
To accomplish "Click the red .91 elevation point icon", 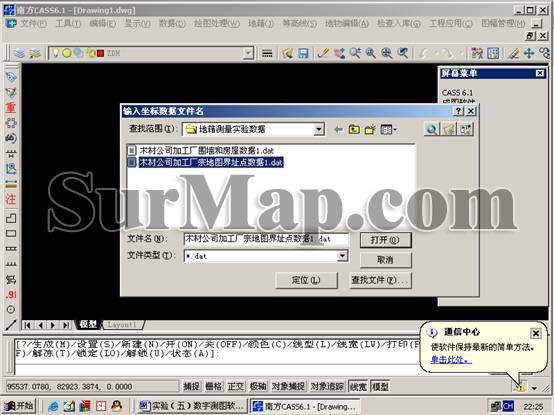I will [x=11, y=295].
